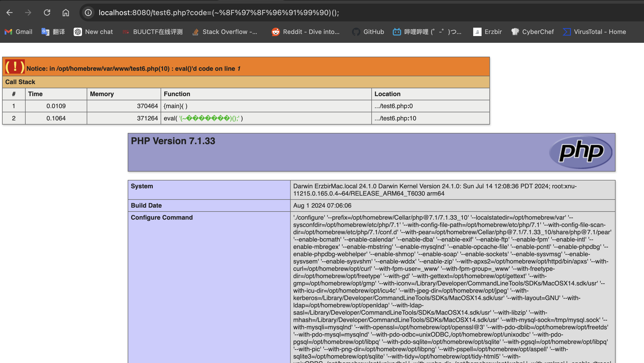Open the Erzbir bookmark
644x363 pixels.
488,32
